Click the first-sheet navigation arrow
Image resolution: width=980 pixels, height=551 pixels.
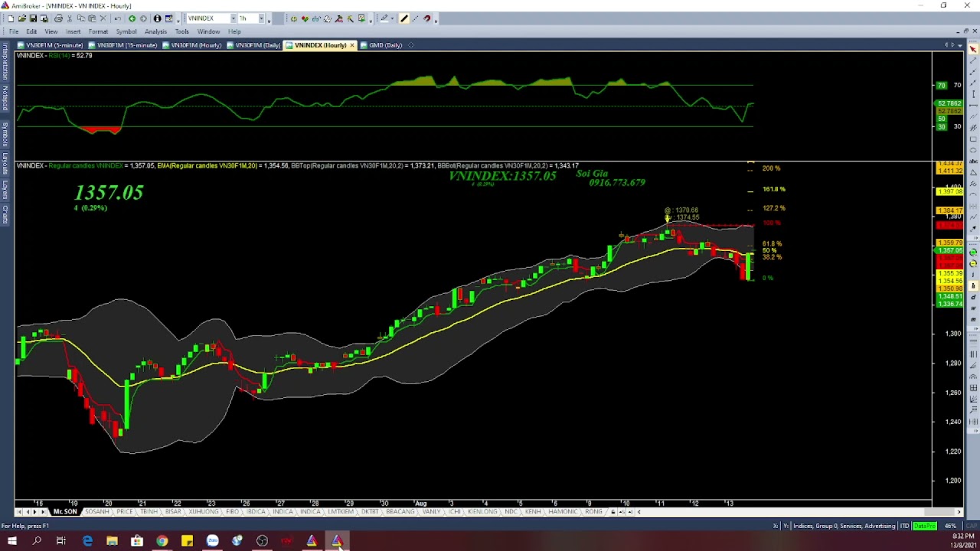19,511
